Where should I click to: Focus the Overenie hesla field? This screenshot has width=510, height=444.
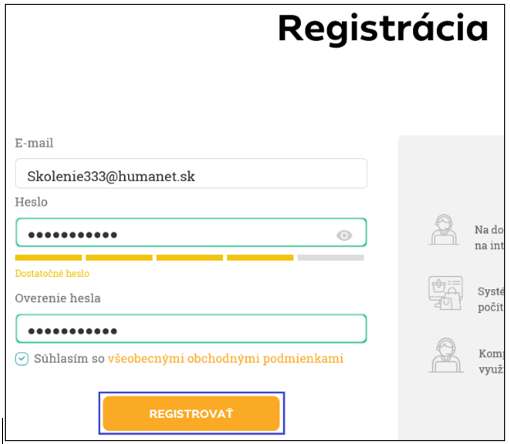[191, 328]
